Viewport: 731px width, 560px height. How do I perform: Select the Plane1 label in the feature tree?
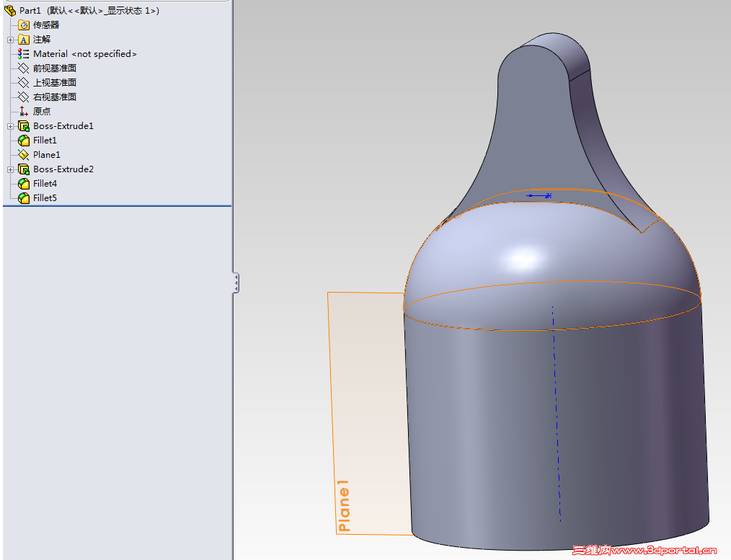[47, 155]
